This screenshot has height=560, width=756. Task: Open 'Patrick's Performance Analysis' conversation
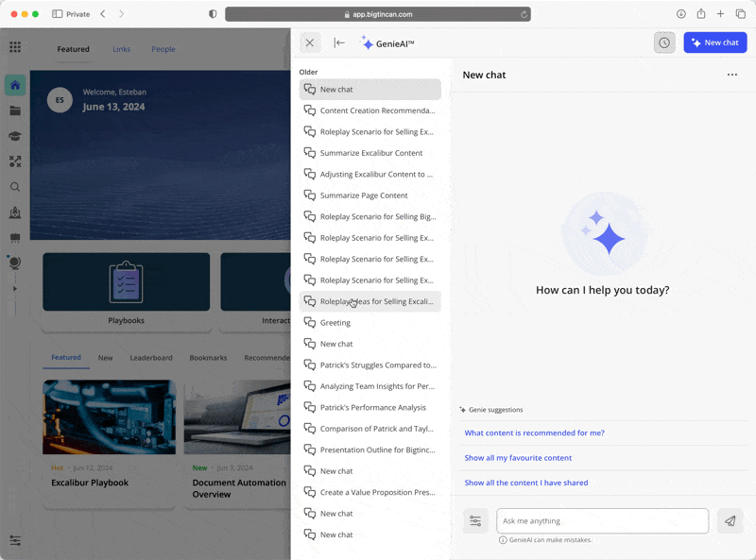(x=372, y=407)
